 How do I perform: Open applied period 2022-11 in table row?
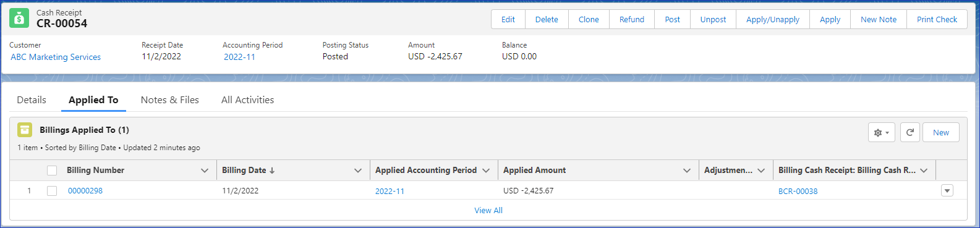click(390, 191)
